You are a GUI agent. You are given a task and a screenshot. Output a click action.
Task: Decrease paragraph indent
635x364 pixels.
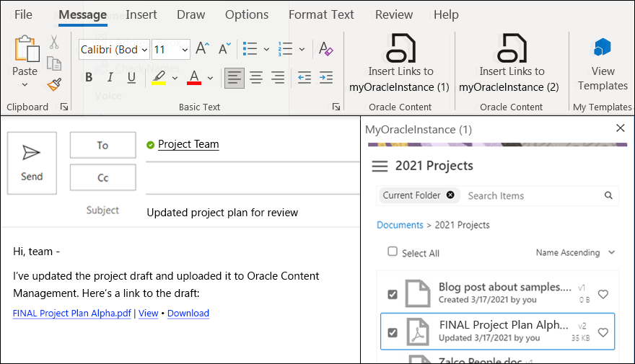[304, 78]
